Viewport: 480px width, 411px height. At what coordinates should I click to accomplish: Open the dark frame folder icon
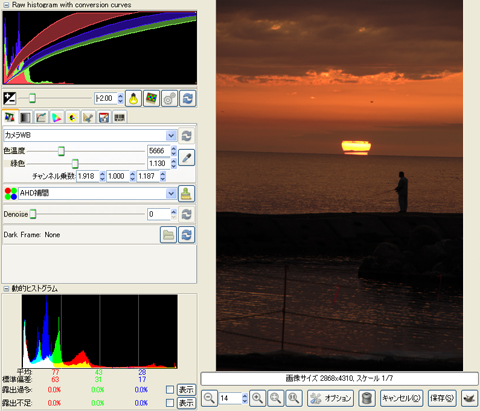pos(168,235)
